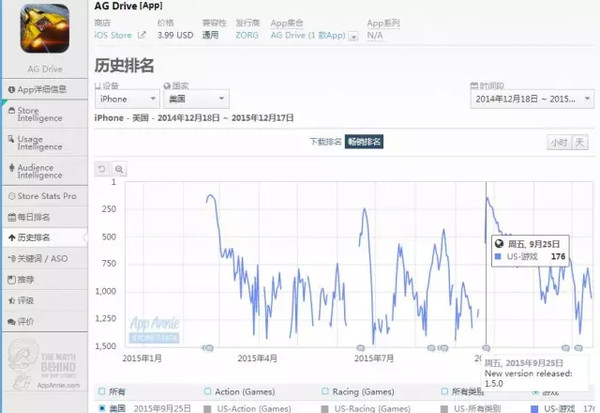Click the 2015年1月 axis label
Screen dimensions: 600x413
142,359
